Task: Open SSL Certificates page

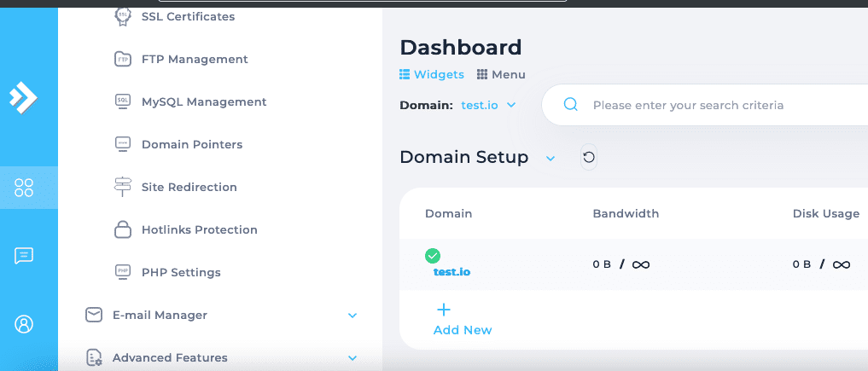Action: 189,16
